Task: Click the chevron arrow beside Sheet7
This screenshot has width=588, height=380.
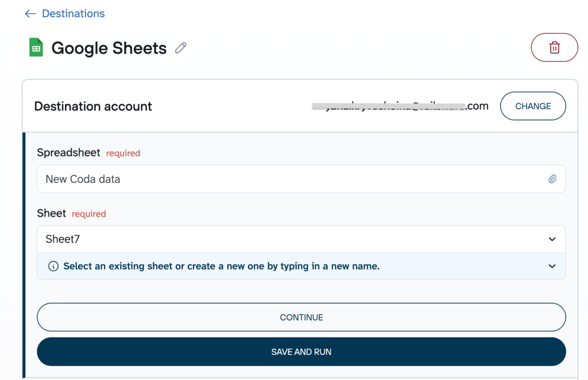Action: click(x=552, y=239)
